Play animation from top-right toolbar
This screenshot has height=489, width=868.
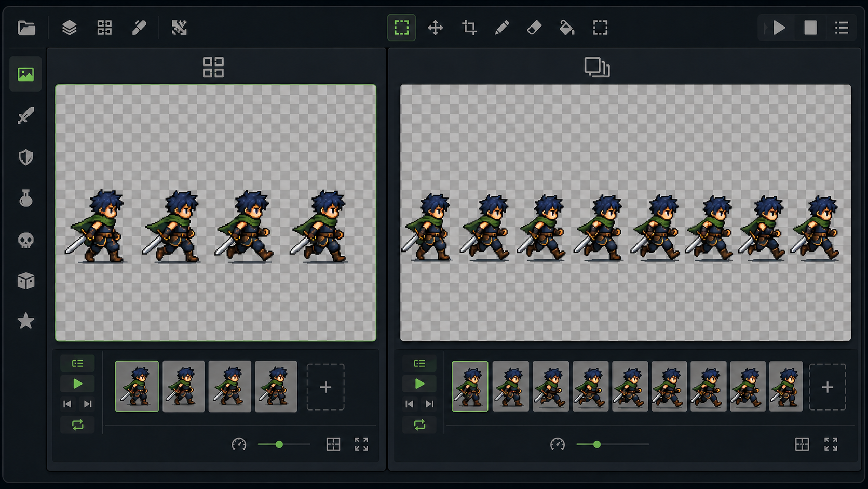(x=779, y=28)
